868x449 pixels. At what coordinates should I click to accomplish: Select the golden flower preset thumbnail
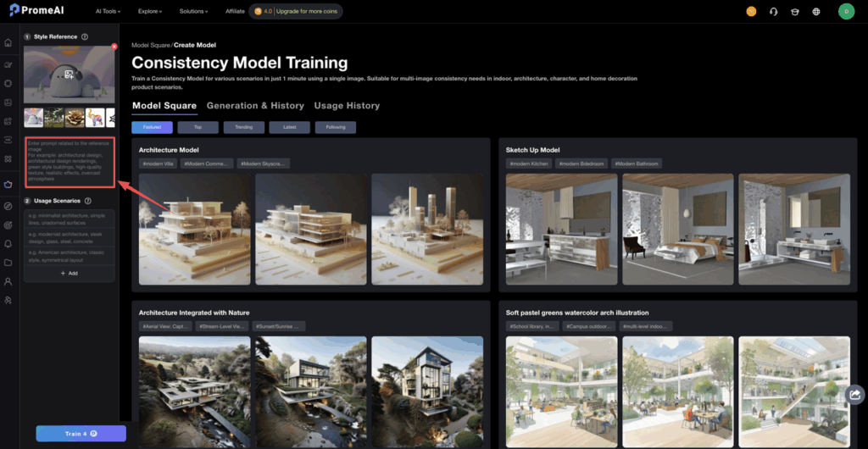pos(75,117)
